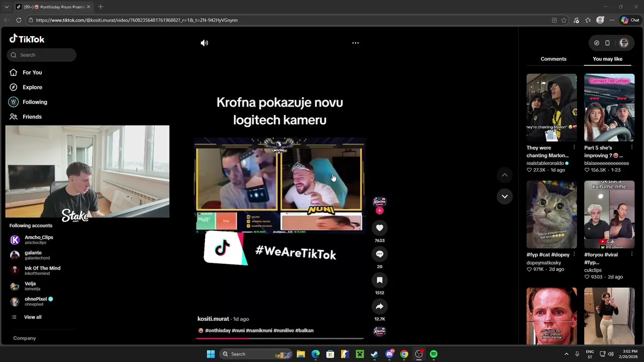Viewport: 644px width, 362px height.
Task: Open the tab search dropdown arrow
Action: coord(7,7)
